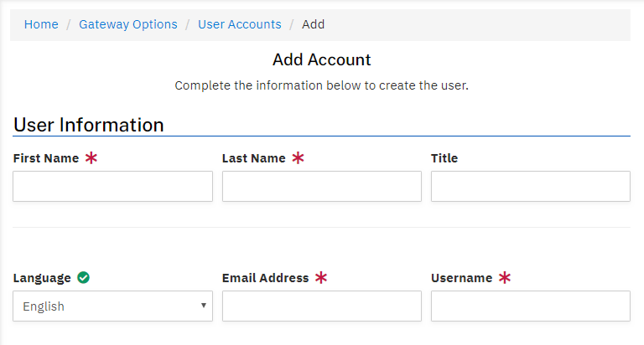644x345 pixels.
Task: Click the Add Account page heading
Action: pos(322,60)
